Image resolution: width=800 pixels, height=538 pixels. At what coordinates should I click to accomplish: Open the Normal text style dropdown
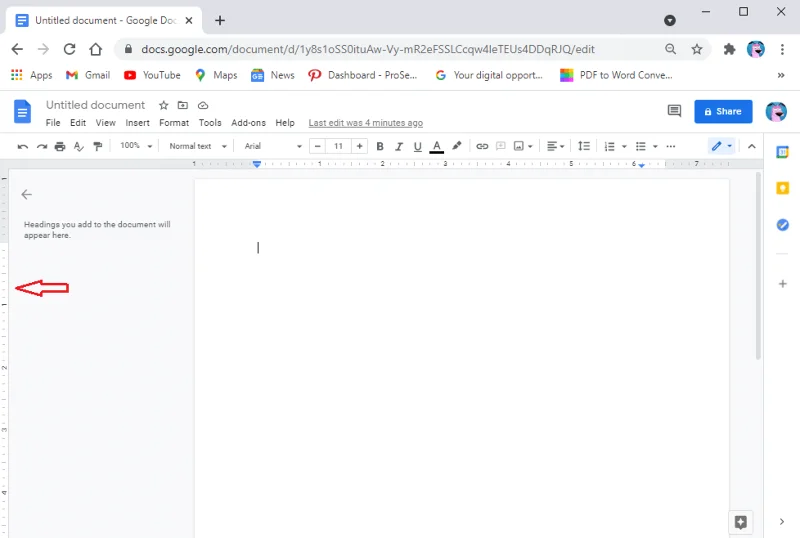click(x=198, y=146)
